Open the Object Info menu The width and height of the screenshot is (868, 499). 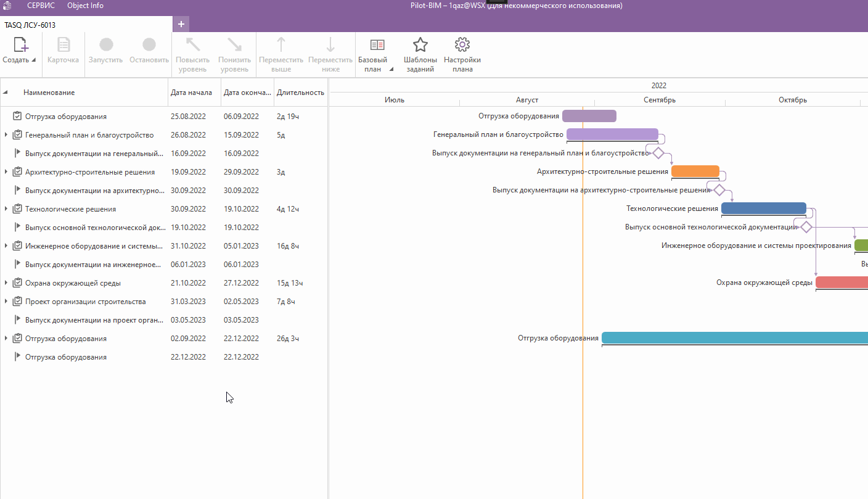click(x=85, y=6)
